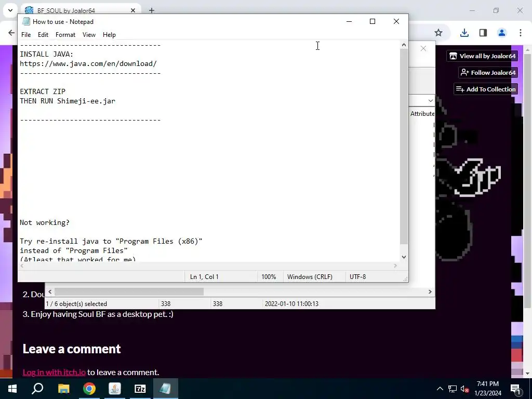Open the File menu in Notepad

[x=26, y=35]
